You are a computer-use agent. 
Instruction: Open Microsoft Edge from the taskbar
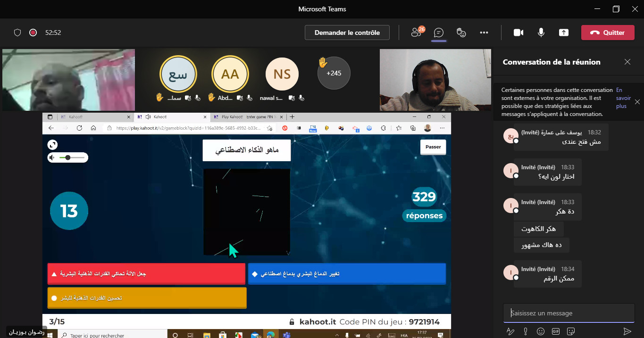click(x=270, y=335)
